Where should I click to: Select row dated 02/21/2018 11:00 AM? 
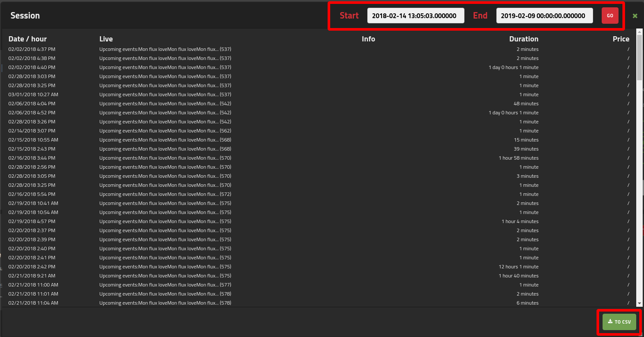point(319,285)
